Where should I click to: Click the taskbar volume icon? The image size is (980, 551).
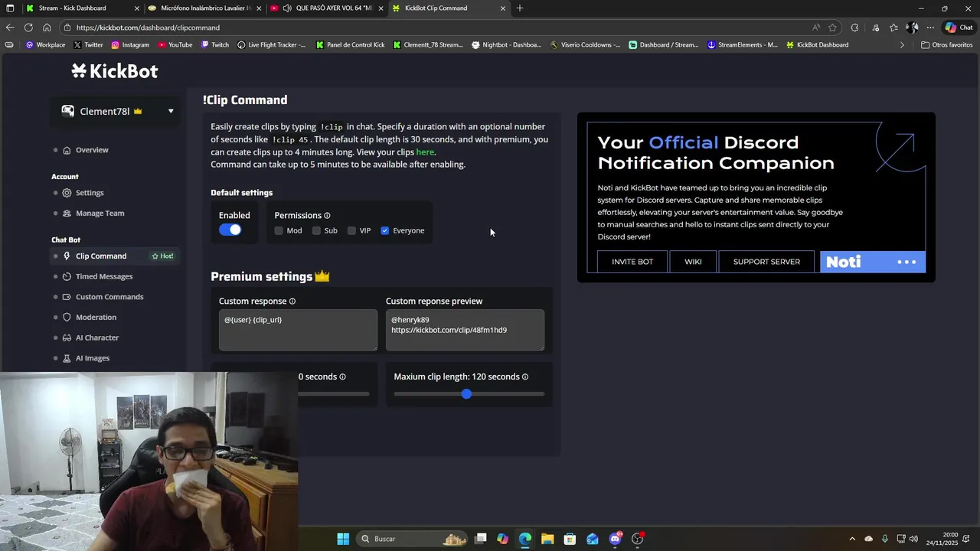[913, 539]
